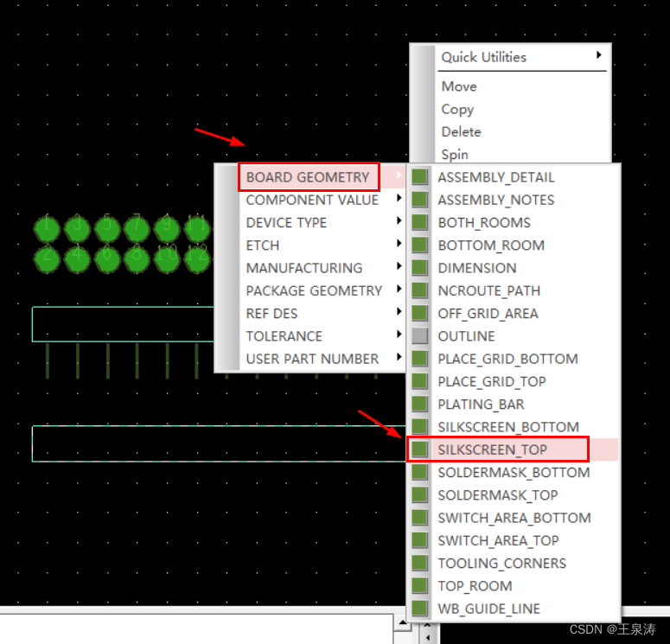The image size is (670, 644).
Task: Click the green icon beside DIMENSION
Action: click(420, 268)
